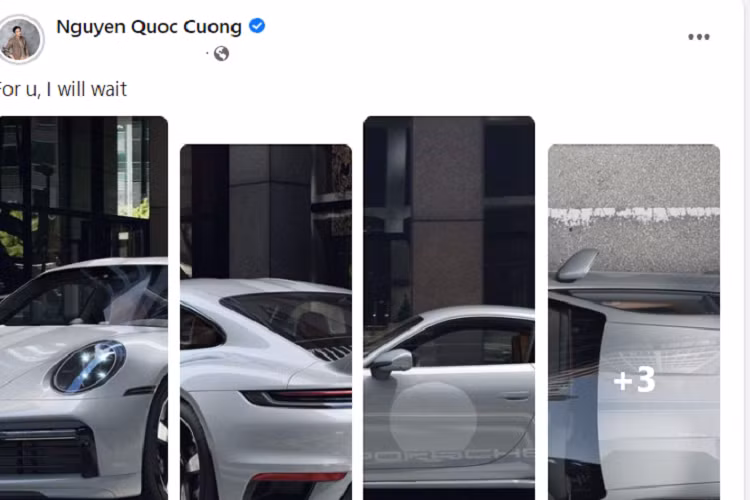Open Nguyen Quoc Cuong's round profile avatar
The height and width of the screenshot is (500, 750).
coord(21,40)
